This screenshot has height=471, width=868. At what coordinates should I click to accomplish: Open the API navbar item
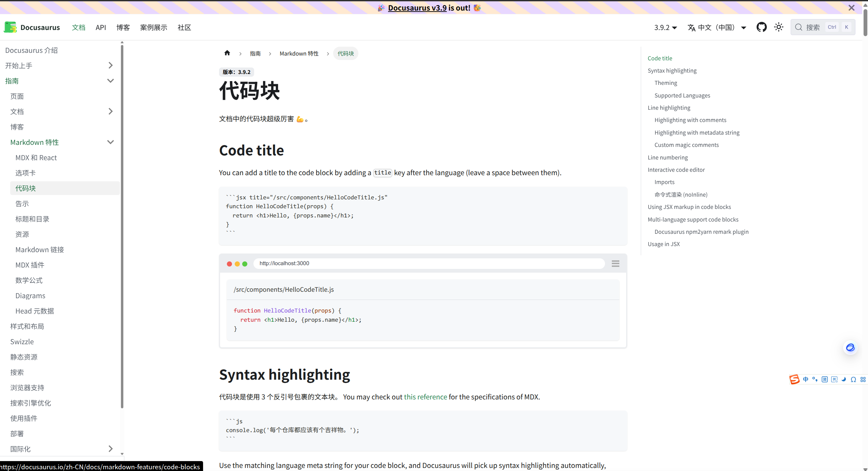click(x=101, y=28)
